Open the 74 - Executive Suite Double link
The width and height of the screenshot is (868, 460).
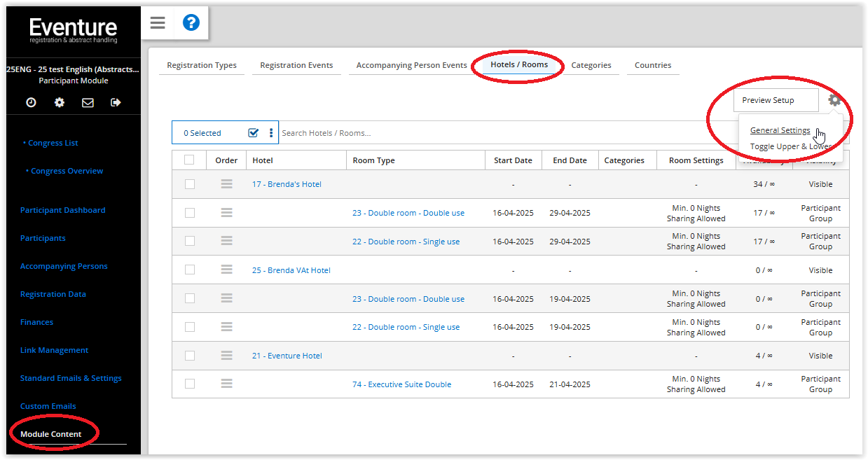coord(401,384)
